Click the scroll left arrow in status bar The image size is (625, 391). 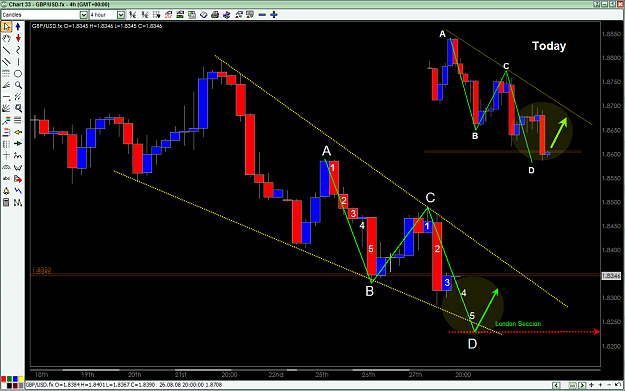(x=556, y=385)
